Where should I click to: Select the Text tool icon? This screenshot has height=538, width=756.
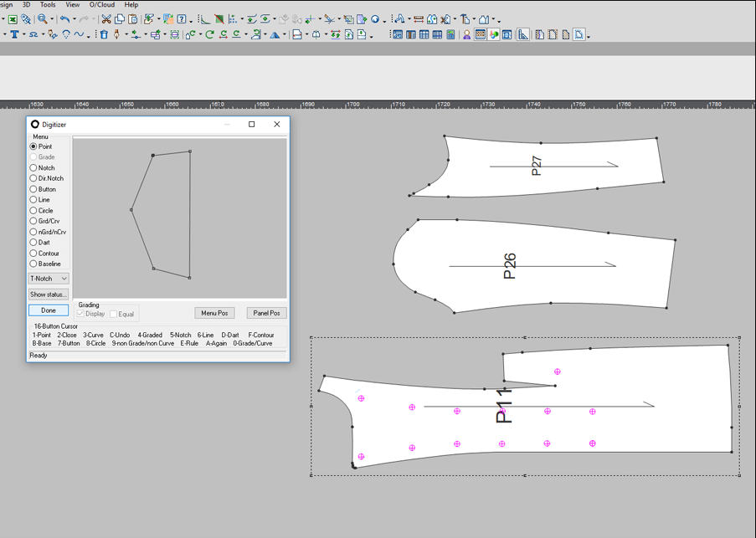[14, 34]
